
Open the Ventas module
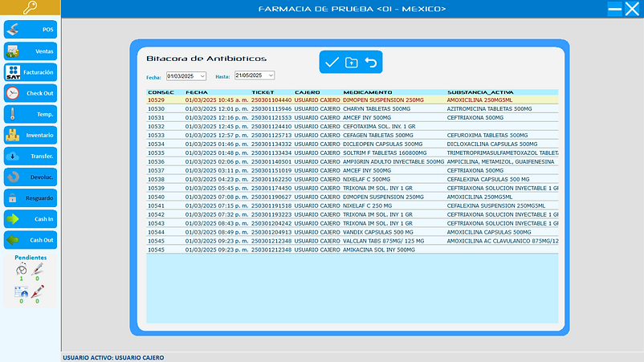click(31, 51)
